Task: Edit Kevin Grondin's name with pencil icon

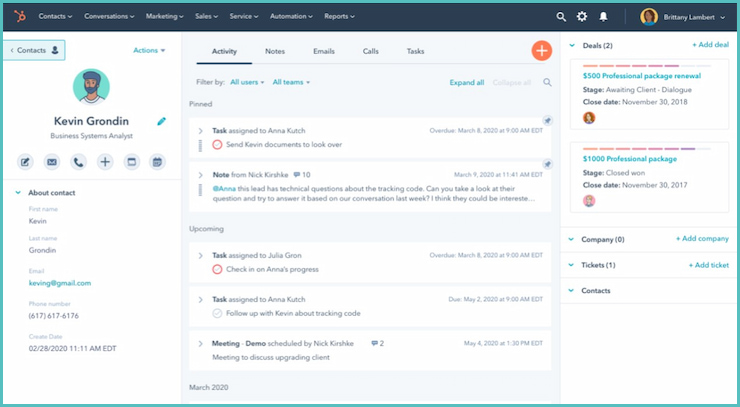Action: [x=161, y=121]
